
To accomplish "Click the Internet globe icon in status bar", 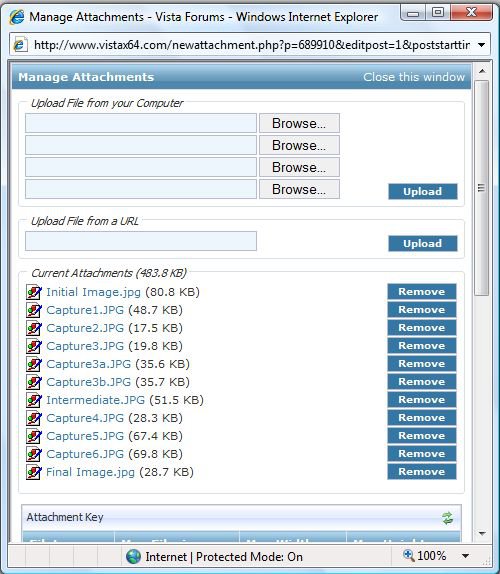I will click(x=133, y=556).
